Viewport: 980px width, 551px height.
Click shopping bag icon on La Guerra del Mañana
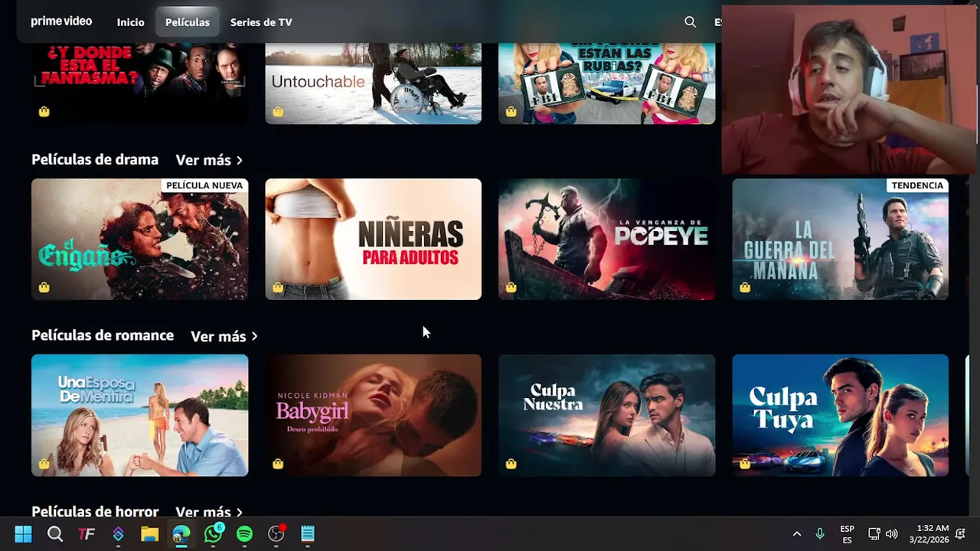pos(745,288)
